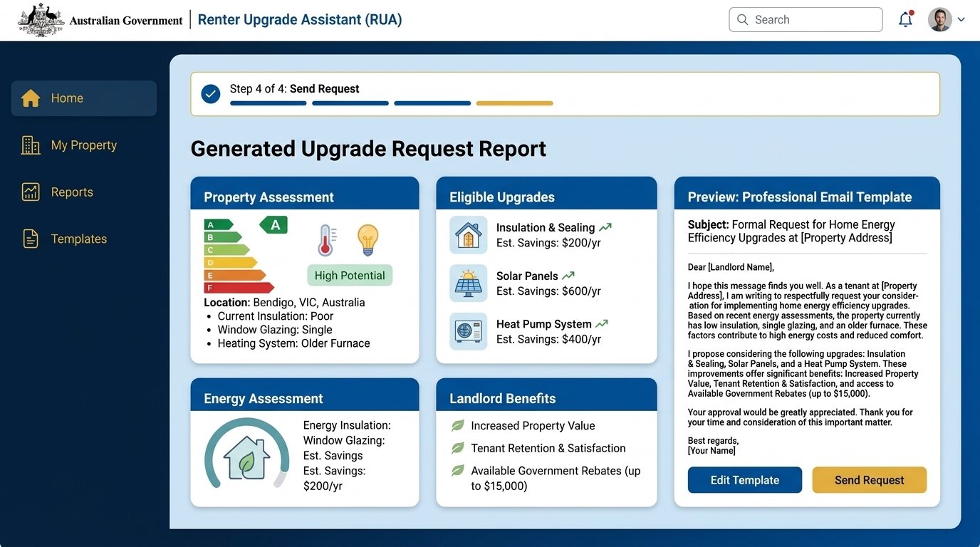The image size is (980, 547).
Task: Click the High Potential badge
Action: pos(350,276)
